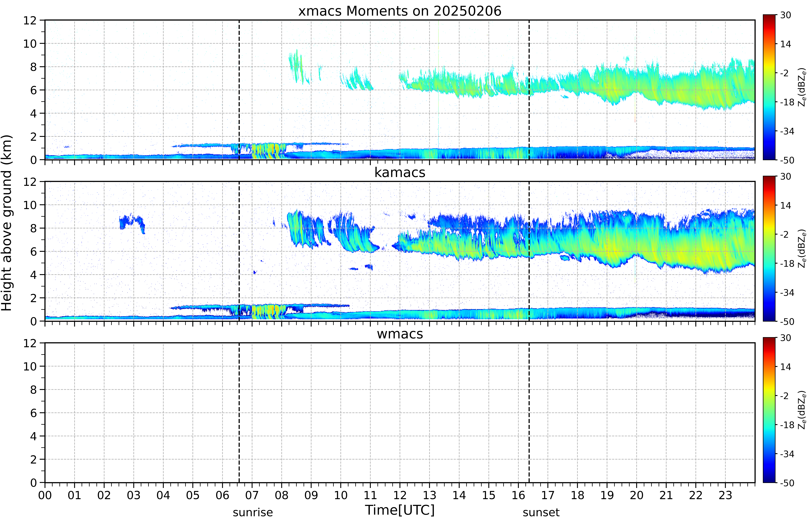Image resolution: width=812 pixels, height=524 pixels.
Task: Click the dashed sunset line in the xmacs panel
Action: (x=529, y=90)
